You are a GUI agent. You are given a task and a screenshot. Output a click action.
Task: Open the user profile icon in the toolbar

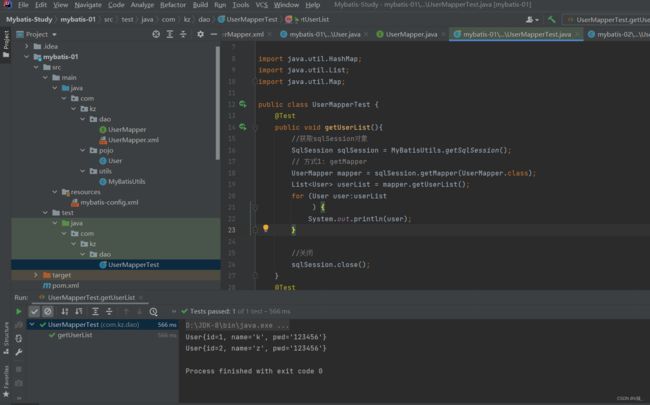point(532,19)
